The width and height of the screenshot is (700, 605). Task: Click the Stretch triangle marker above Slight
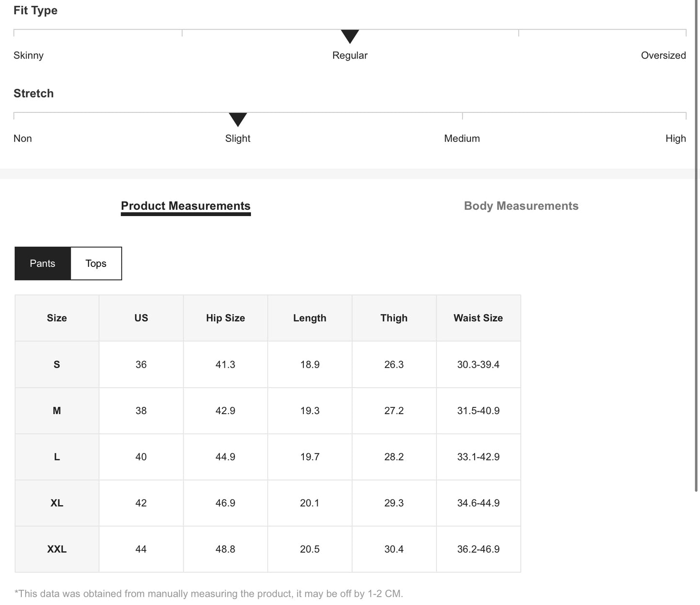coord(238,119)
